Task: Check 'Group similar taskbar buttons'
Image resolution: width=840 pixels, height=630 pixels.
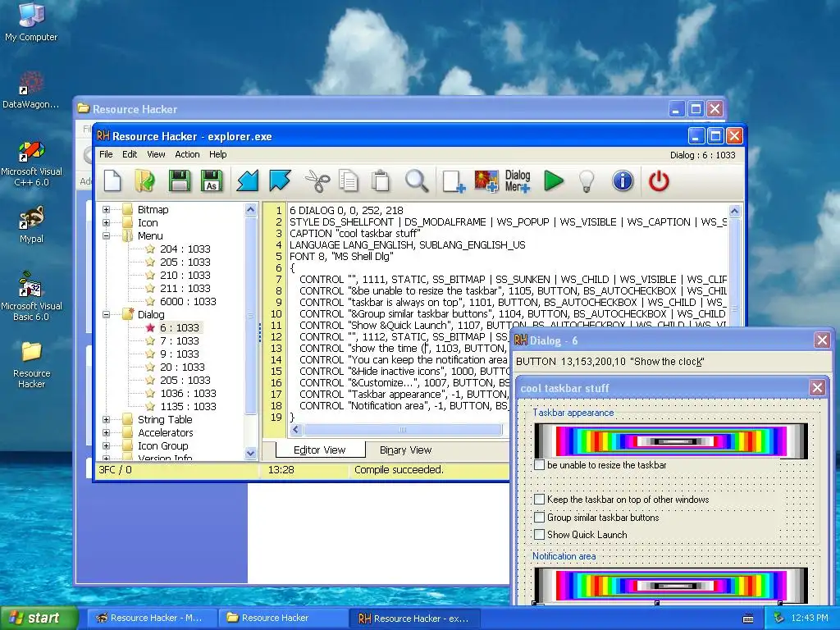Action: (540, 518)
